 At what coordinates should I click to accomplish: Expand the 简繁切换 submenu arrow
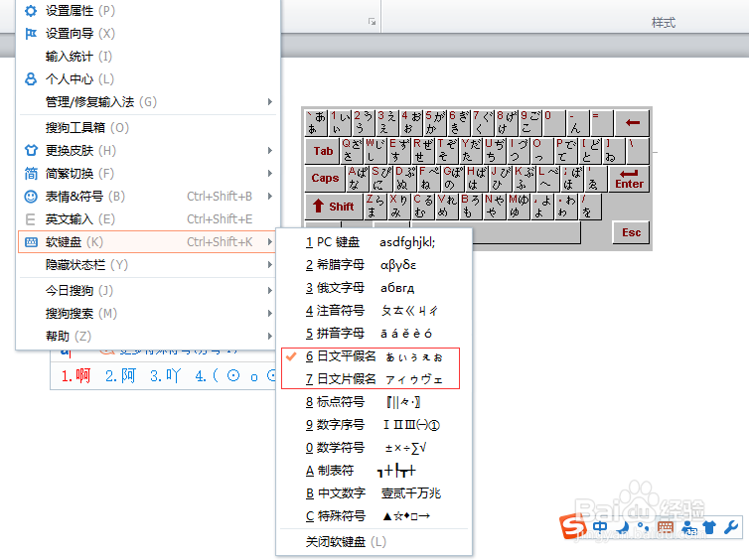coord(270,174)
